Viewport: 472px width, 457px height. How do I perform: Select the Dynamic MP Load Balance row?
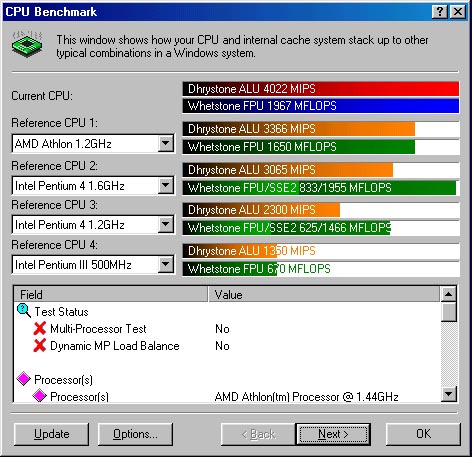pyautogui.click(x=227, y=346)
